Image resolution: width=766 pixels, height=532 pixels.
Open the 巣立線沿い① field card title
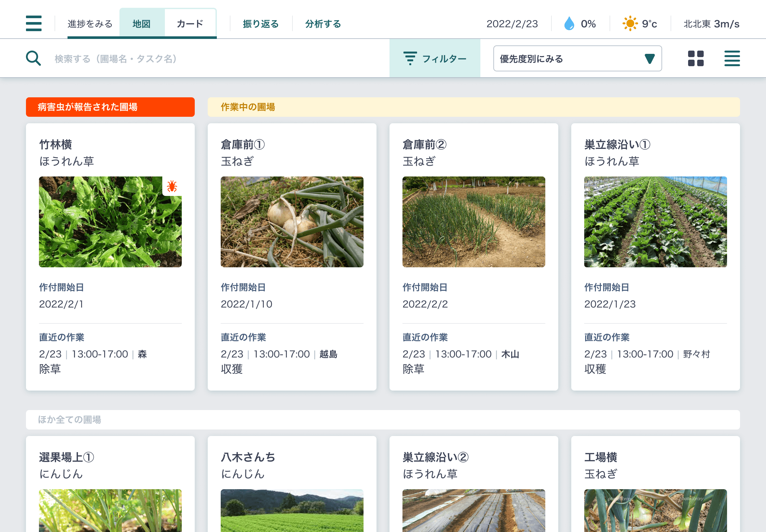click(x=617, y=145)
